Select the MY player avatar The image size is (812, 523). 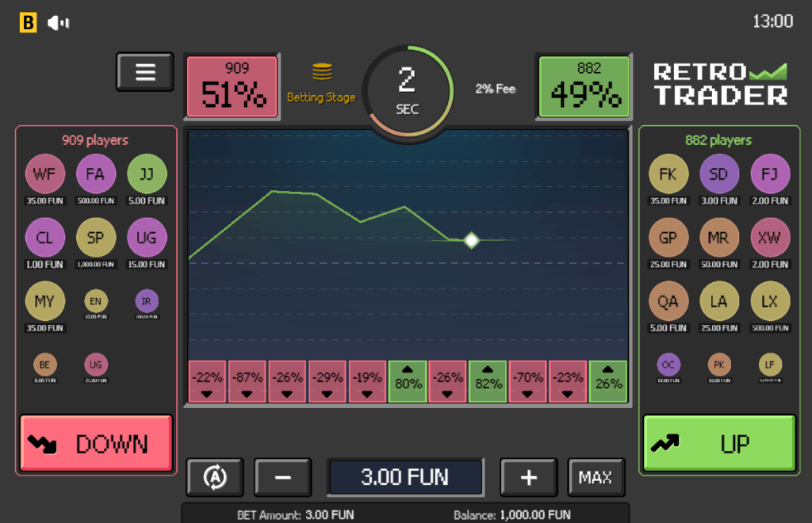click(x=45, y=301)
